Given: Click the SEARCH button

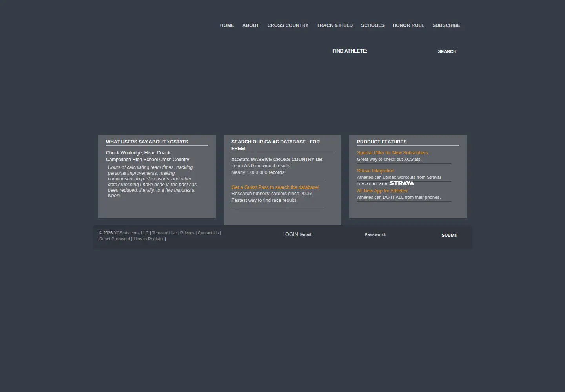Looking at the screenshot, I should tap(447, 51).
